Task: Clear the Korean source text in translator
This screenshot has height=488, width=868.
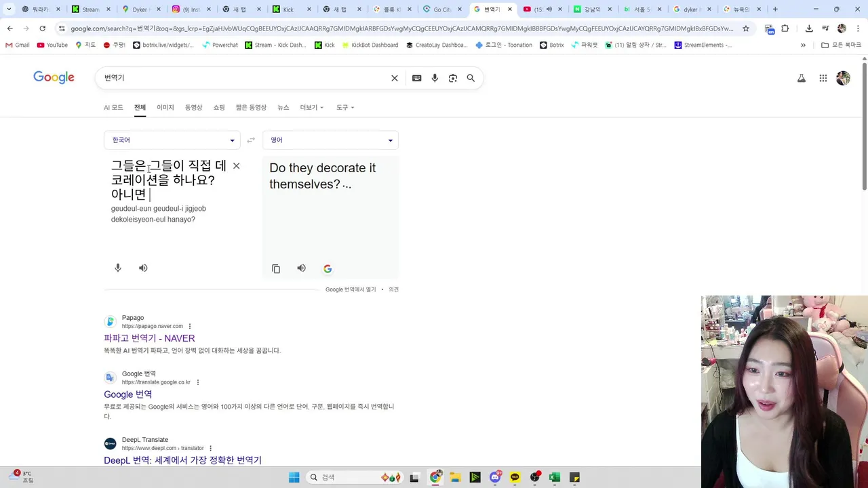Action: click(236, 165)
